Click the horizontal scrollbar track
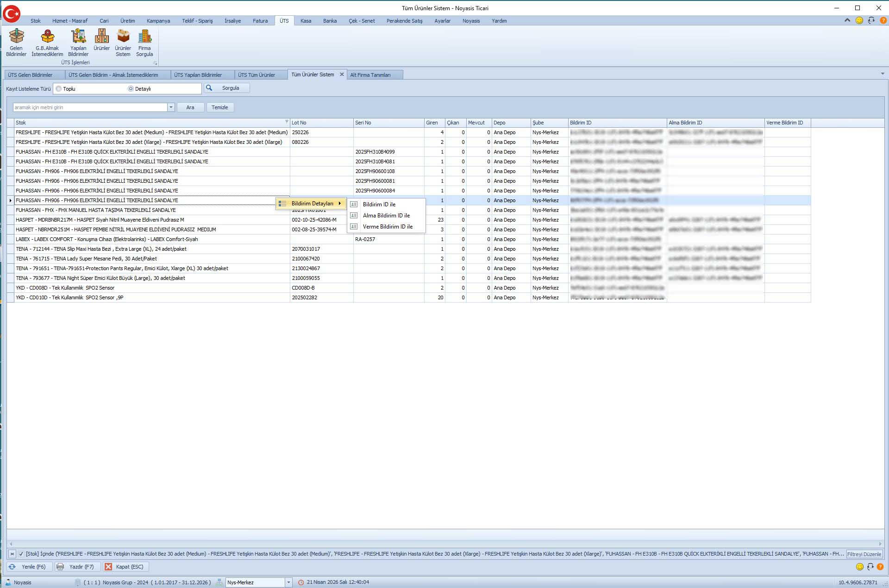The height and width of the screenshot is (588, 889). pos(444,544)
